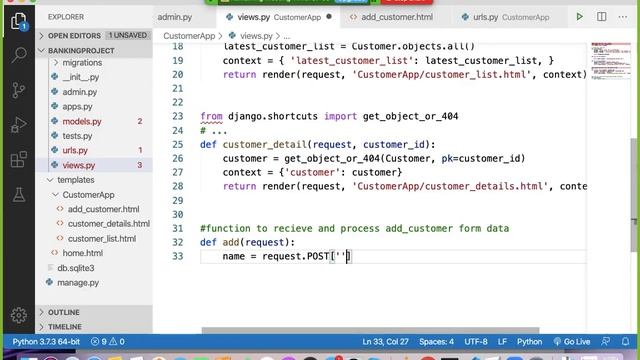Collapse the templates folder
This screenshot has height=360, width=640.
[94, 180]
